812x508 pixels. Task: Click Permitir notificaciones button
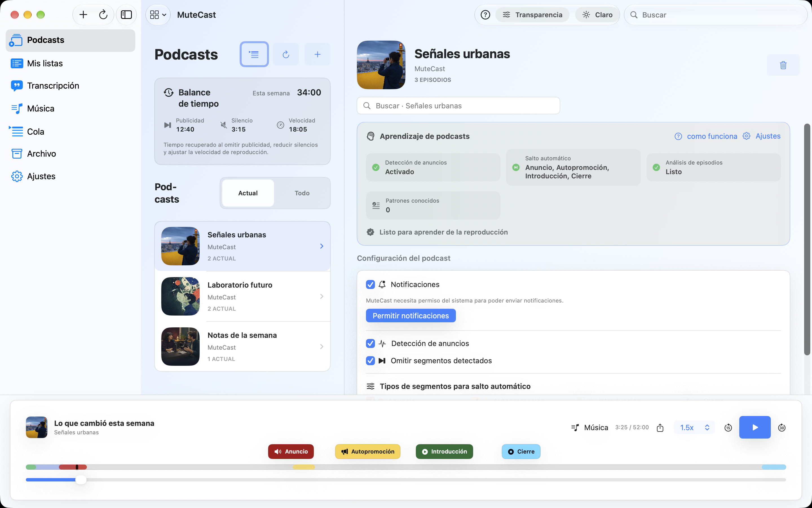pyautogui.click(x=411, y=316)
